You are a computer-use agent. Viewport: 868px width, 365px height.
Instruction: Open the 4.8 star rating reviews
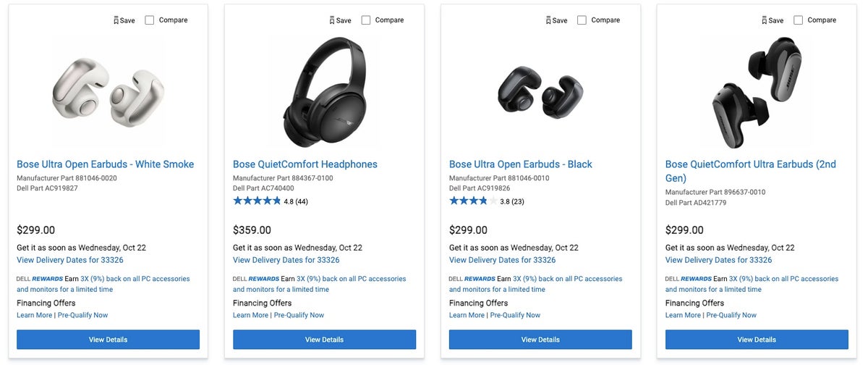[270, 201]
